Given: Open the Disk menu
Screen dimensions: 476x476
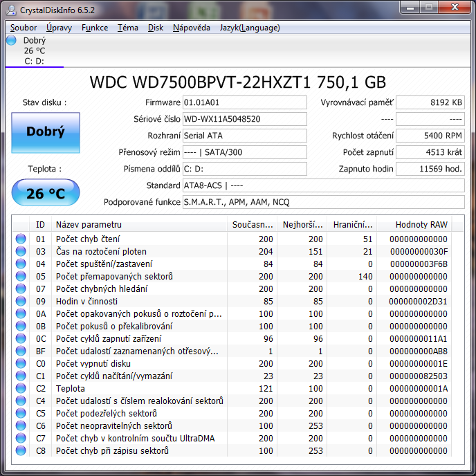Looking at the screenshot, I should point(156,28).
